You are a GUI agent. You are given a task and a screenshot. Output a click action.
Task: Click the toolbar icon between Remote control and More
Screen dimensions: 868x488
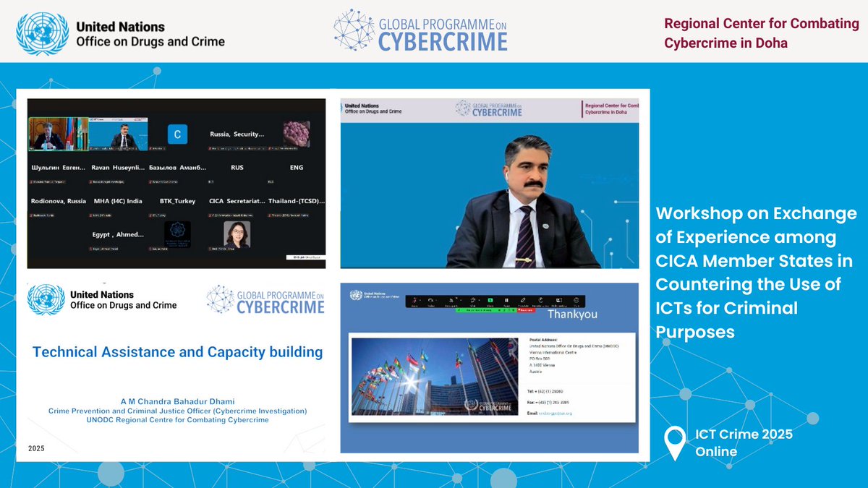(x=559, y=300)
